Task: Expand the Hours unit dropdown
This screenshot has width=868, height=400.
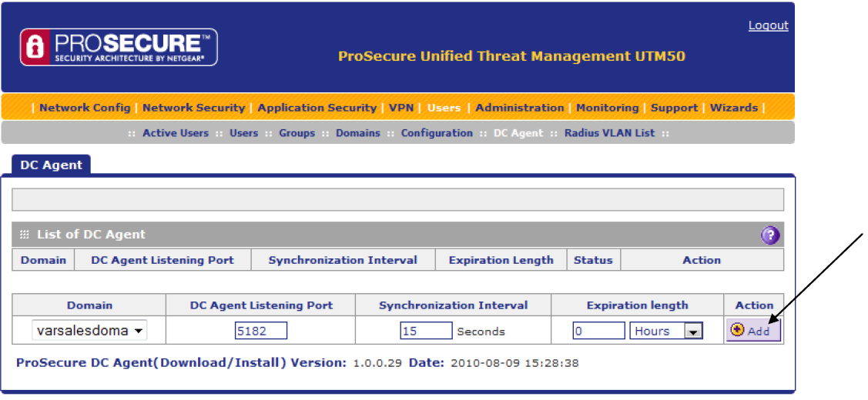Action: (665, 331)
